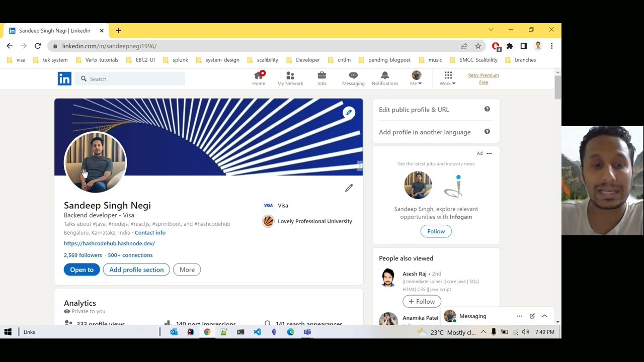Screen dimensions: 644x362
Task: Follow Asesh Raj
Action: [x=422, y=302]
